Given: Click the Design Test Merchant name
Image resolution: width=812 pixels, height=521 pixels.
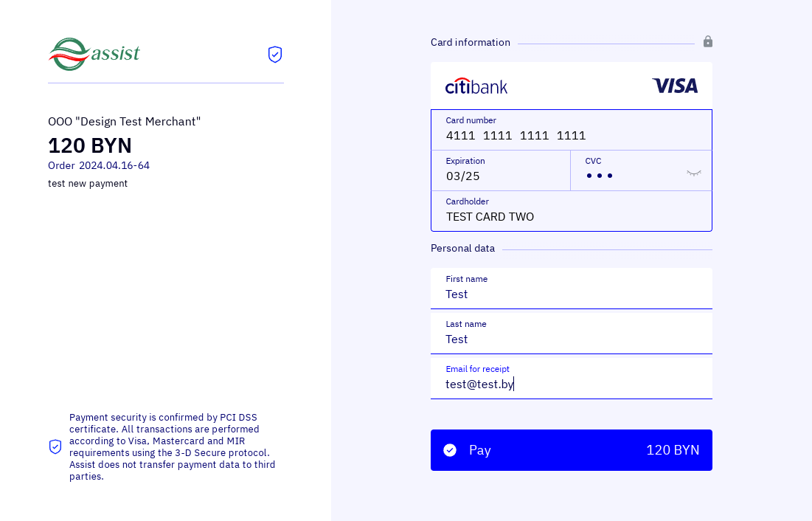Looking at the screenshot, I should (x=124, y=122).
